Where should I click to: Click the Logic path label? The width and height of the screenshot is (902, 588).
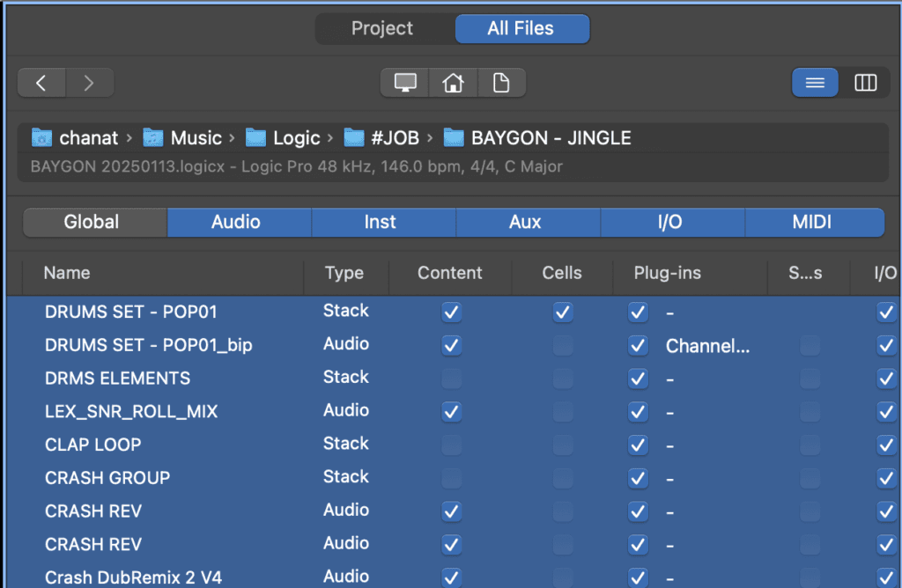click(296, 138)
